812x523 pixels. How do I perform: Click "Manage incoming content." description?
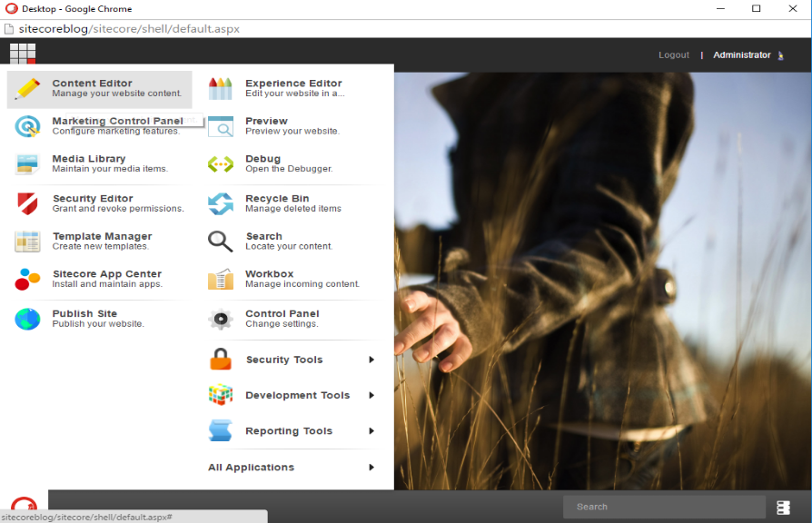(x=302, y=284)
